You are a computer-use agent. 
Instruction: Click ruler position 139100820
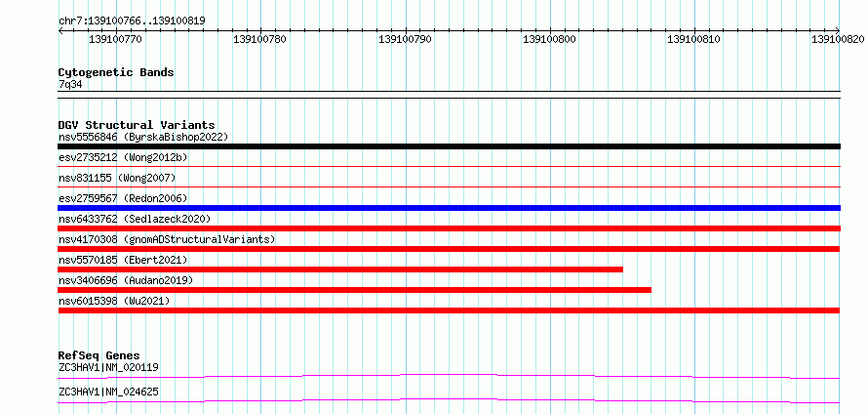(838, 39)
